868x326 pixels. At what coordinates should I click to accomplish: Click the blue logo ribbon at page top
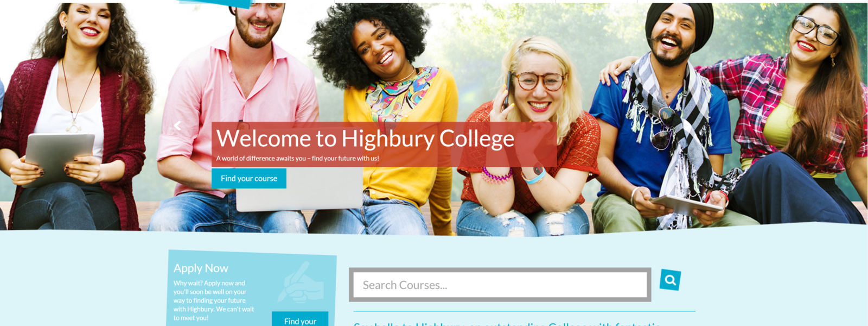point(216,3)
